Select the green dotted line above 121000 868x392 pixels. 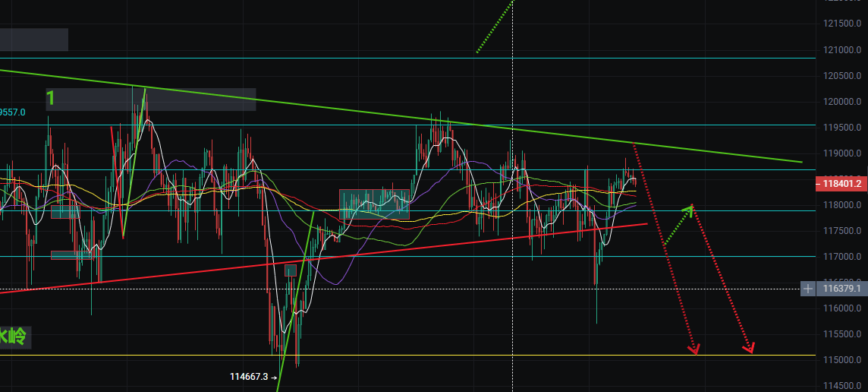[x=494, y=27]
